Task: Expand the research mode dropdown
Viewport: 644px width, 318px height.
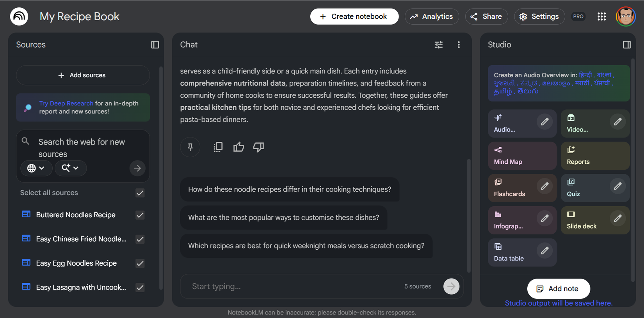Action: [70, 168]
